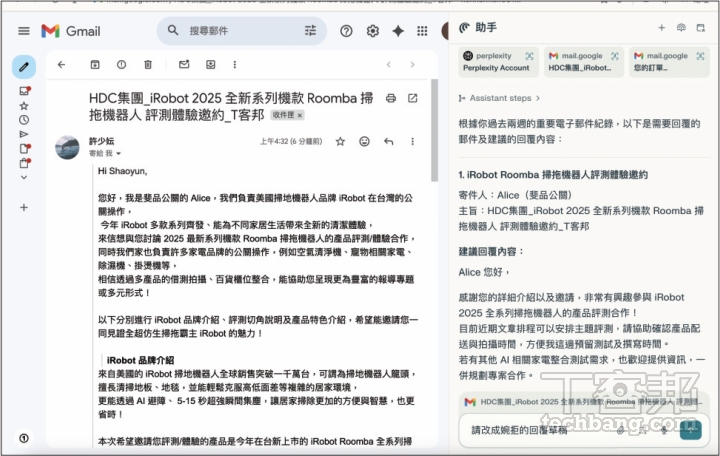Open Perplexity Account tab chip
Screen dimensions: 720x456
pyautogui.click(x=497, y=62)
